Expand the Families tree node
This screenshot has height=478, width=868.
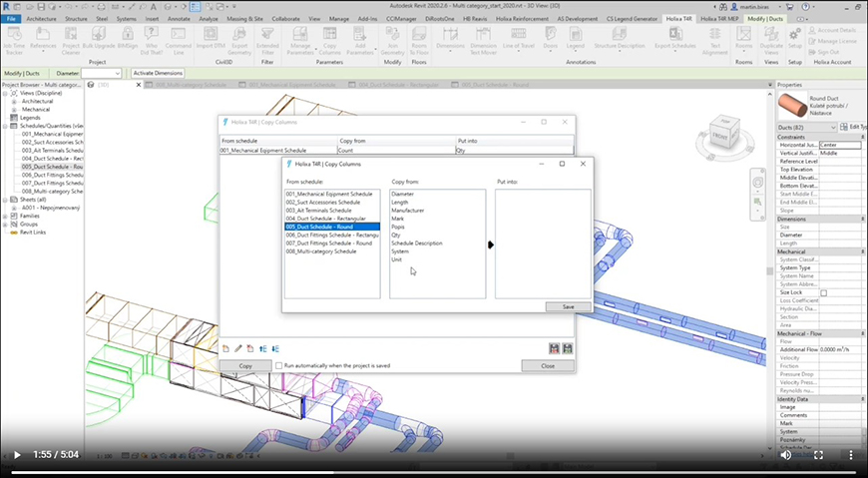[6, 216]
